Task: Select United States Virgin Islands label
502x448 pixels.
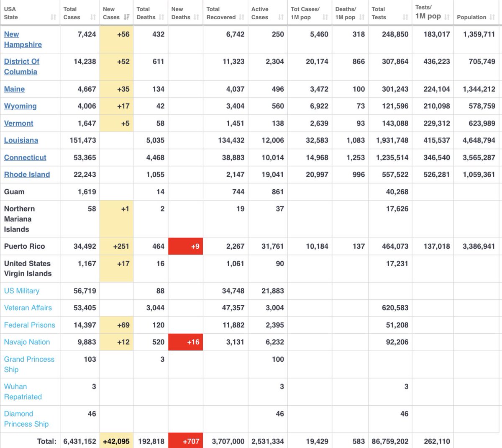Action: tap(28, 268)
